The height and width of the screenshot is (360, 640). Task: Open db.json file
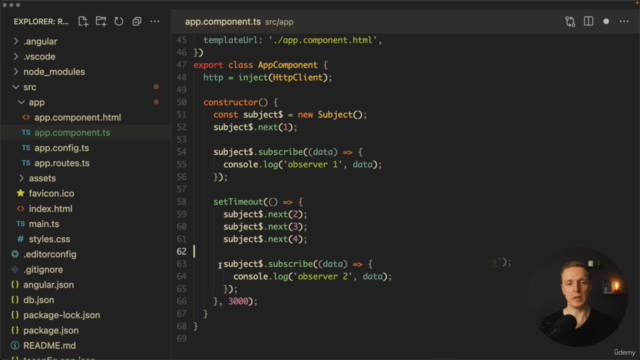tap(38, 300)
